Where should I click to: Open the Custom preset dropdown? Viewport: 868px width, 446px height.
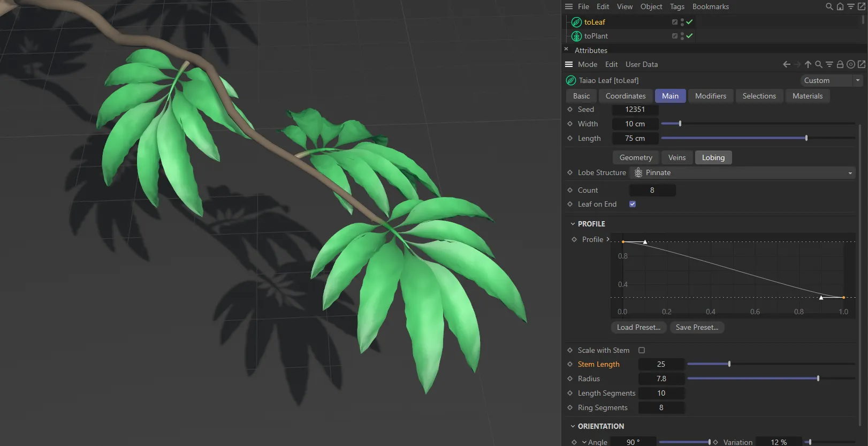tap(832, 80)
